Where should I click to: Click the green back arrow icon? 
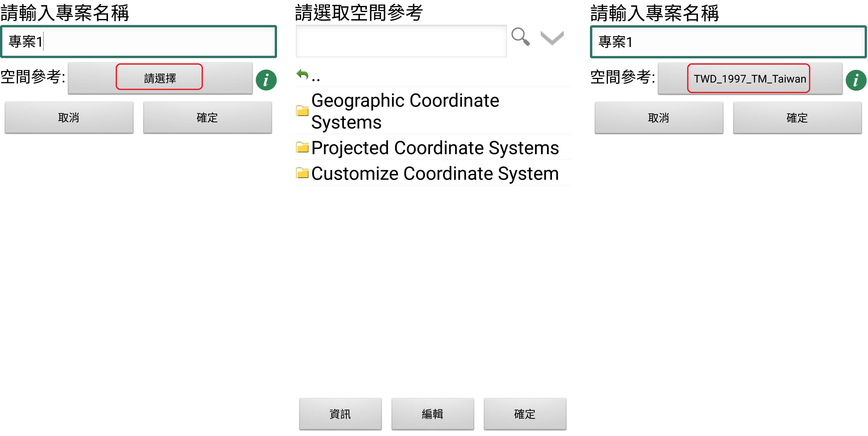(302, 74)
